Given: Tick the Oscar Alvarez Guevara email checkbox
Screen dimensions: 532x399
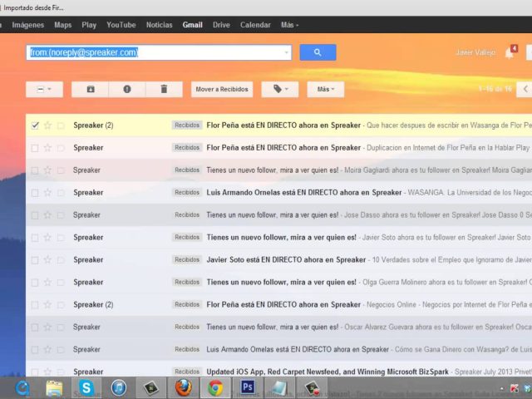Looking at the screenshot, I should point(35,327).
